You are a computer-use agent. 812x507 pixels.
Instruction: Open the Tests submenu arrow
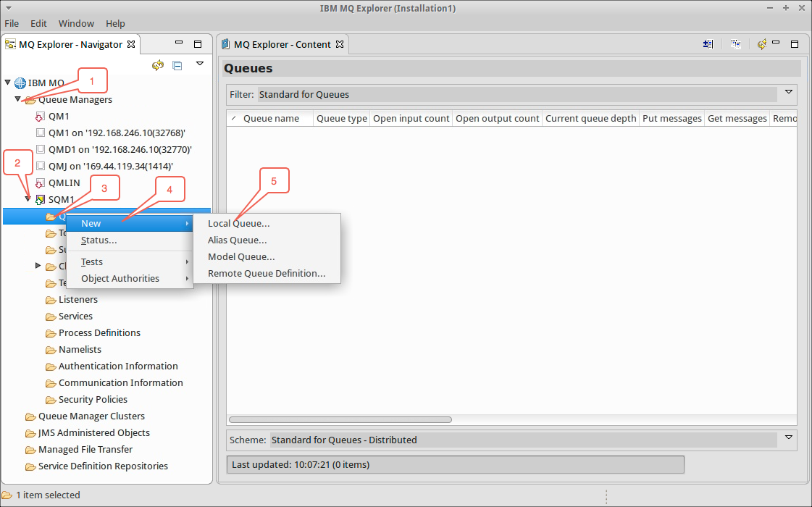click(x=187, y=262)
